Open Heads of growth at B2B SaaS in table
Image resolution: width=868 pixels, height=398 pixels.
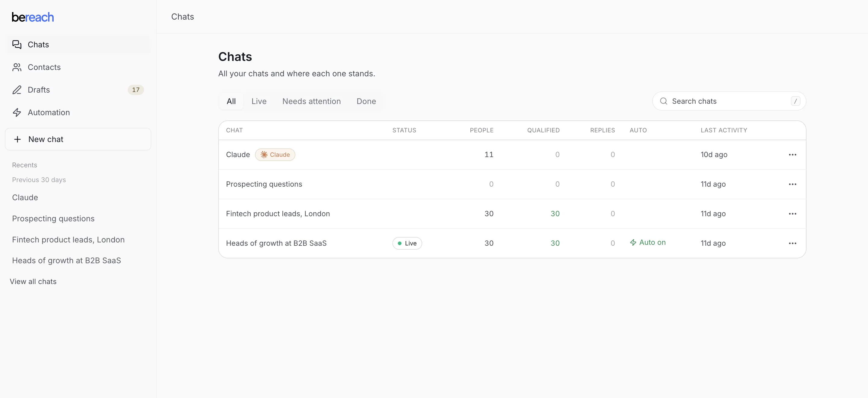(512, 243)
